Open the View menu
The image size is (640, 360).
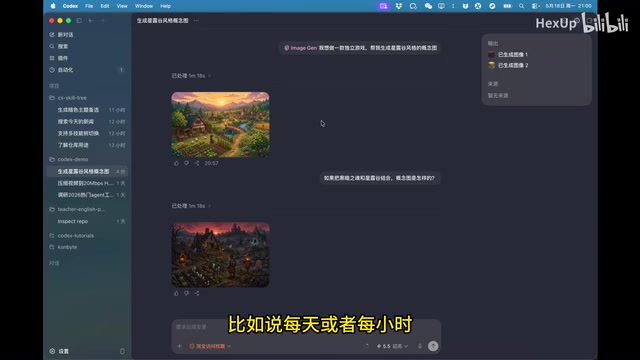pos(122,6)
